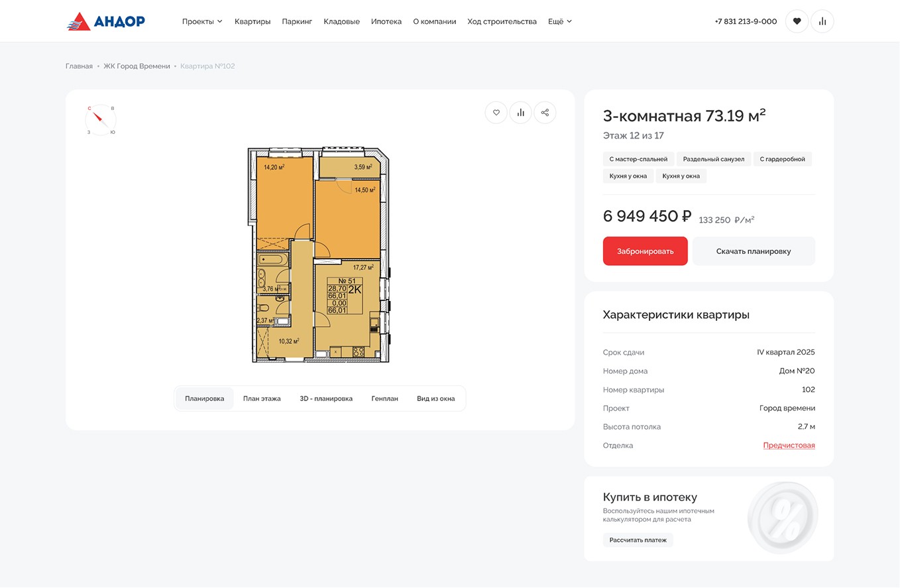Click the heading 3-комнатная 73.19 м²
Image resolution: width=900 pixels, height=588 pixels.
[x=684, y=116]
